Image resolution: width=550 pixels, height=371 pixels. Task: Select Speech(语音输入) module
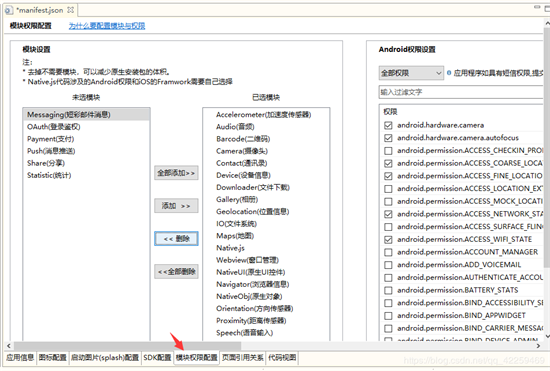point(266,333)
